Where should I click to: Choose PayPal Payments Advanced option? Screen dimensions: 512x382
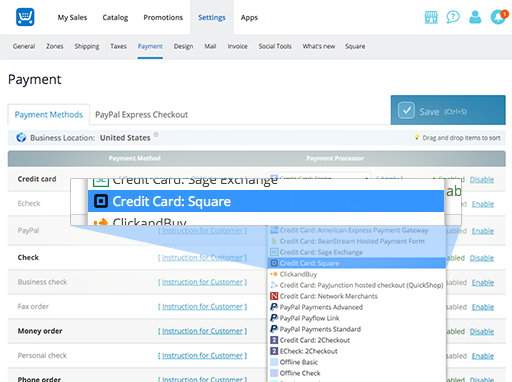357,307
